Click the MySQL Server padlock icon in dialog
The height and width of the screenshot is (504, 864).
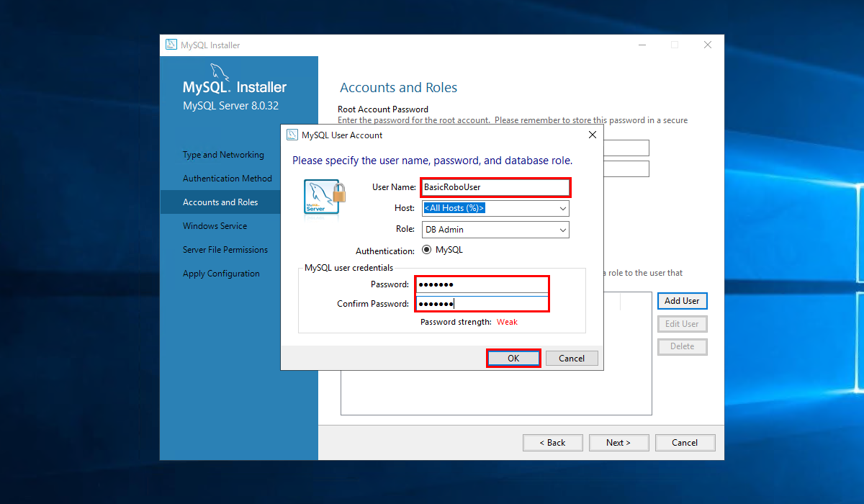click(325, 197)
